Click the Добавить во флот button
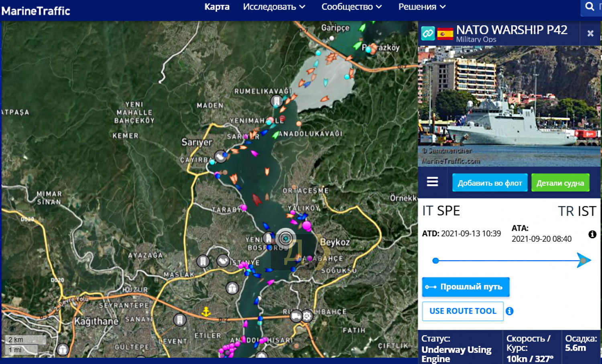The height and width of the screenshot is (364, 602). coord(490,183)
